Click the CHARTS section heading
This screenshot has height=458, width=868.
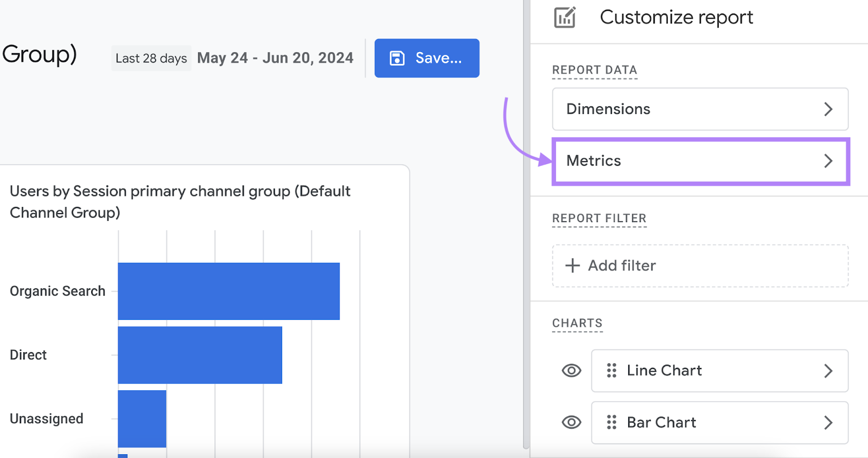tap(577, 323)
